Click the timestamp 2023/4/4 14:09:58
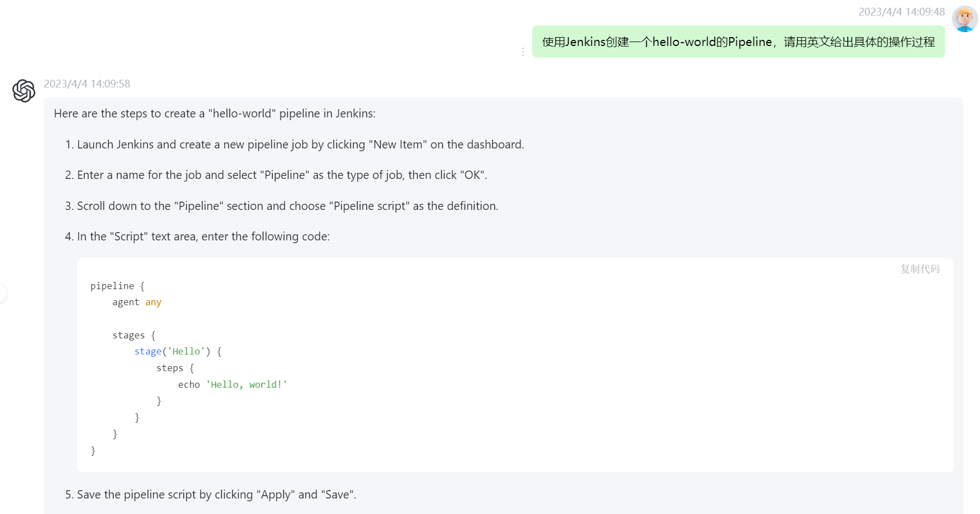 [87, 84]
